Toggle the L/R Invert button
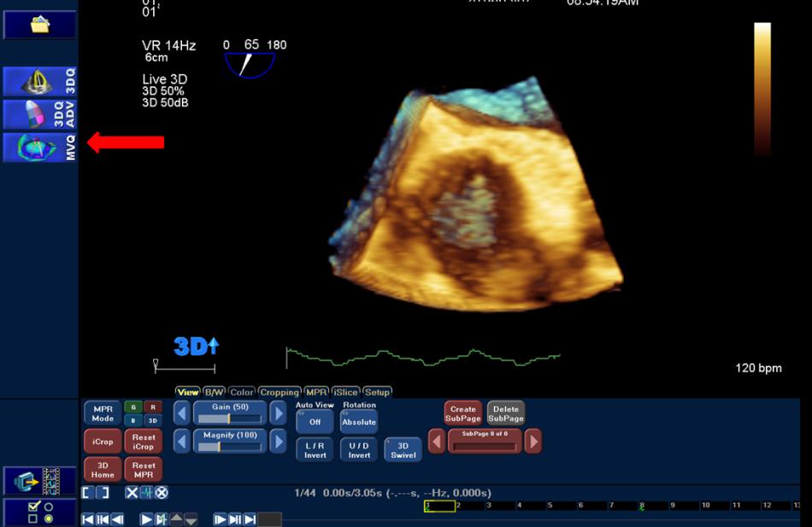 coord(315,449)
